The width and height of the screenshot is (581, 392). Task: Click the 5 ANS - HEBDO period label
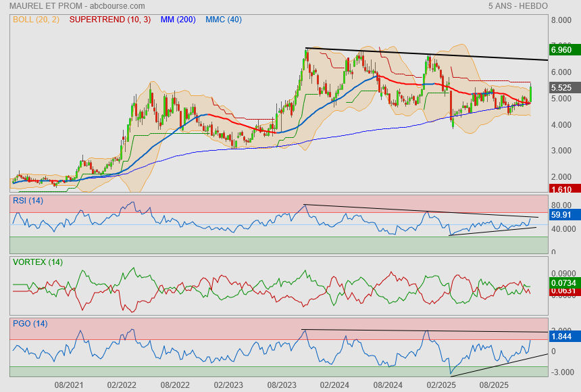point(518,5)
